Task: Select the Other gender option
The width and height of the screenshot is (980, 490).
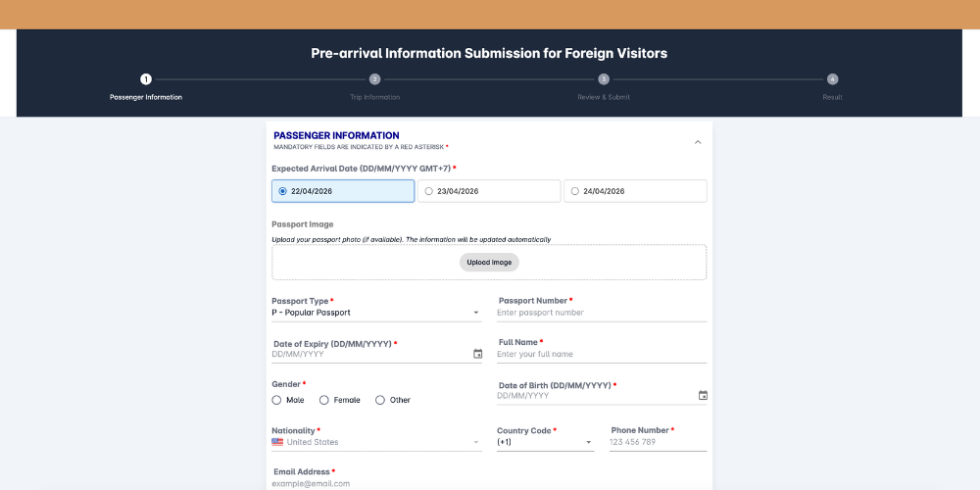Action: 380,400
